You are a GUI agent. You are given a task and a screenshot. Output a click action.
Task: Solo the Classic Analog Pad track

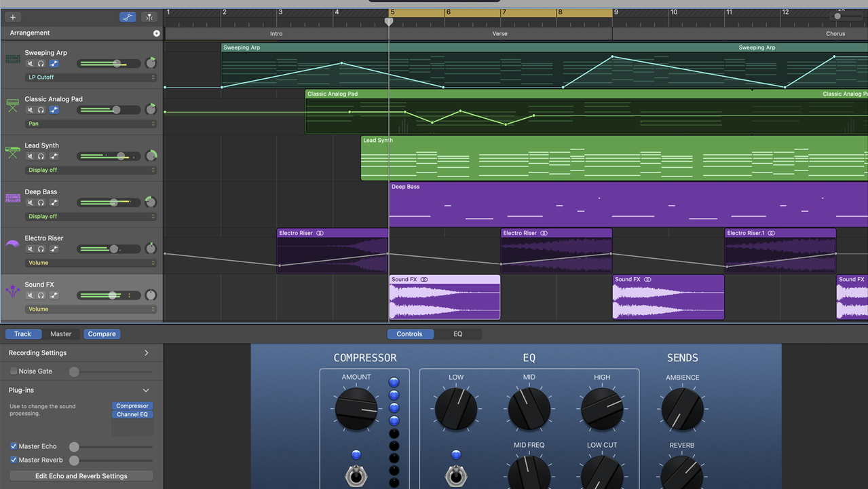point(41,110)
